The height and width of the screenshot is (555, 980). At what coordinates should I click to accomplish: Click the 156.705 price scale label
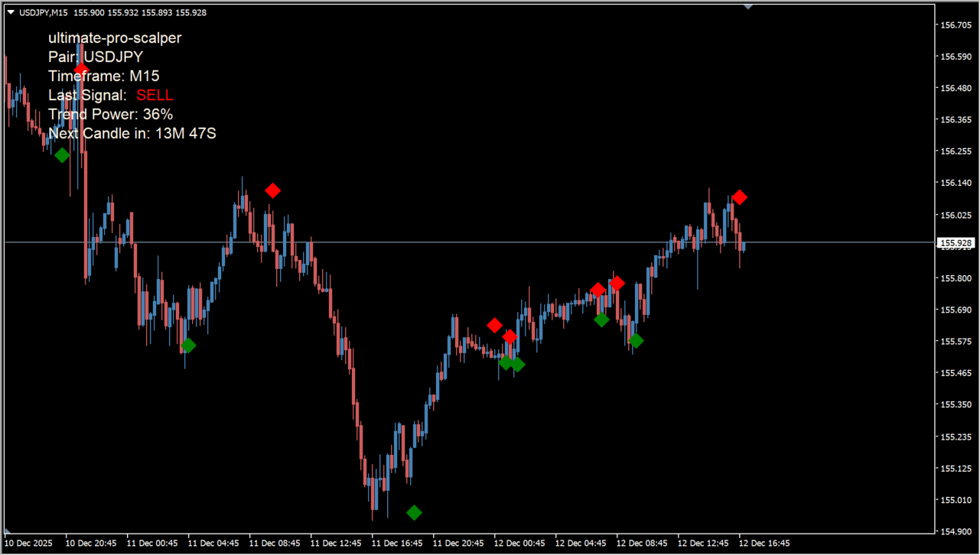[956, 25]
